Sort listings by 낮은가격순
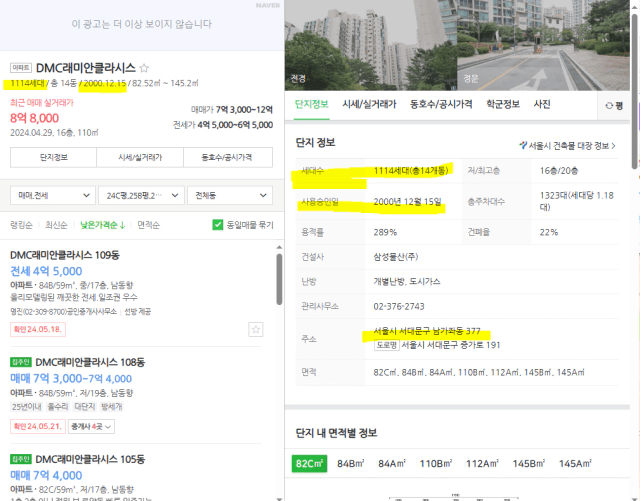The image size is (640, 501). tap(102, 225)
